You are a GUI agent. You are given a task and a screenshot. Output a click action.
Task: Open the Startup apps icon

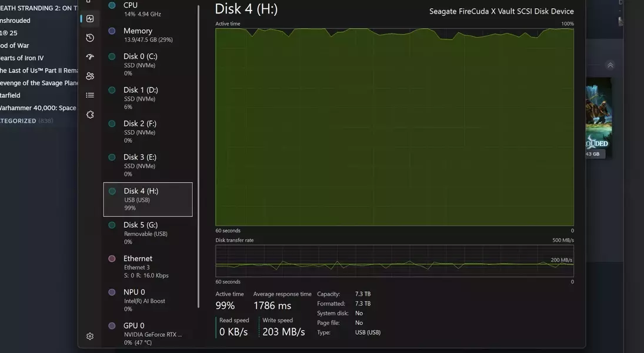pos(90,57)
